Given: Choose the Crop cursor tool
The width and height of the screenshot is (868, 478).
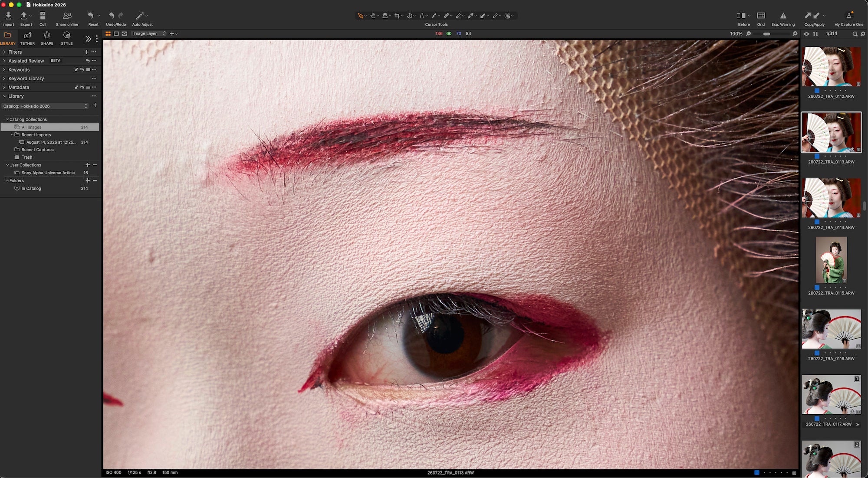Looking at the screenshot, I should 397,16.
